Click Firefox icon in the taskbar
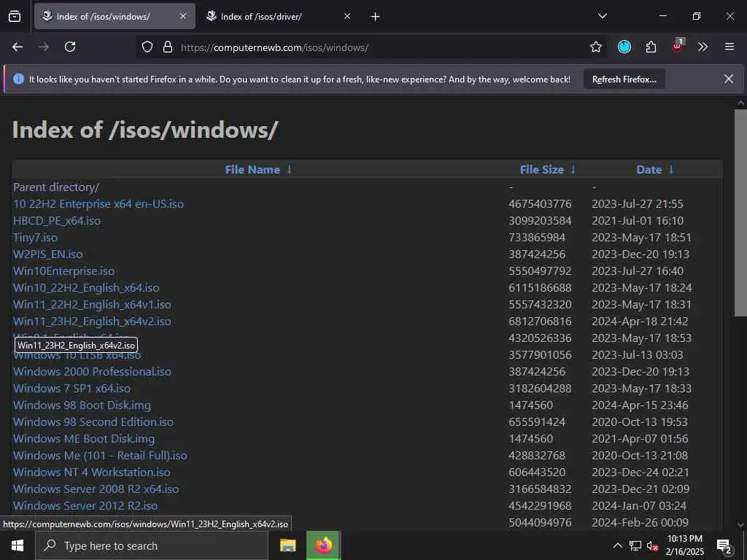 click(x=323, y=545)
